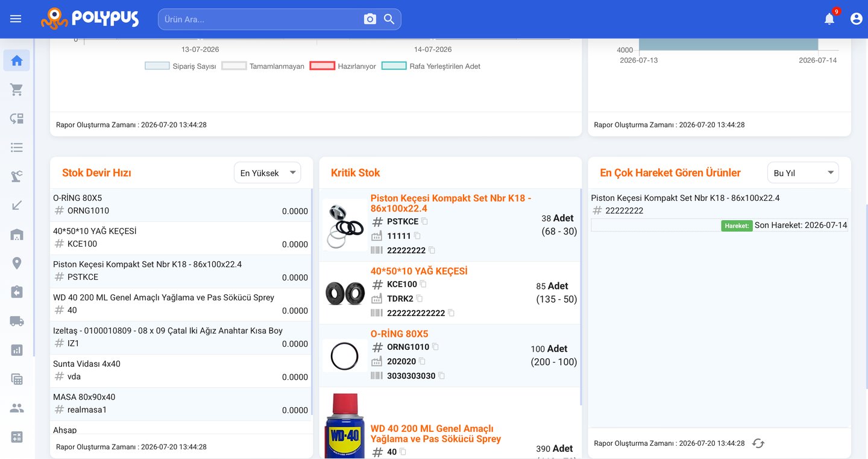Copy manufacturer code 11111
The height and width of the screenshot is (459, 868).
(x=417, y=236)
